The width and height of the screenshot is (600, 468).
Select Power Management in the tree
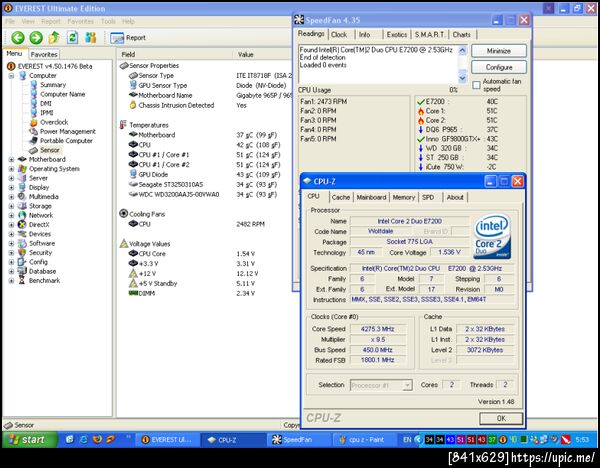[68, 131]
